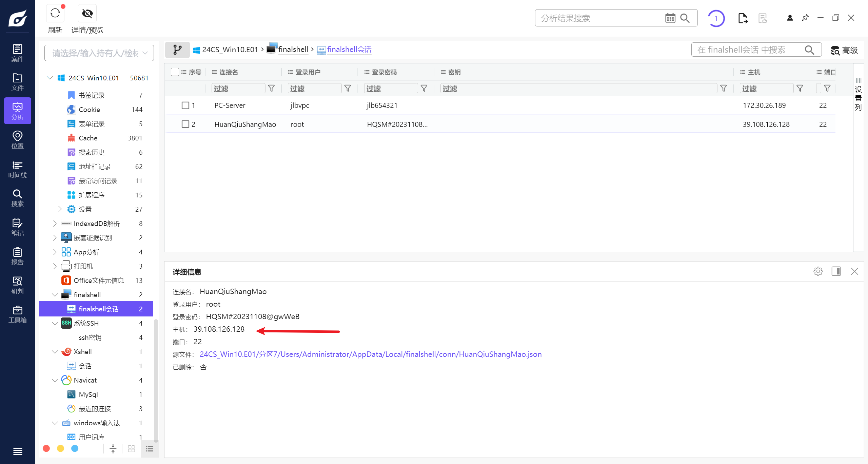Check the checkbox for row 2 HuanQiuShangMao

pyautogui.click(x=185, y=124)
